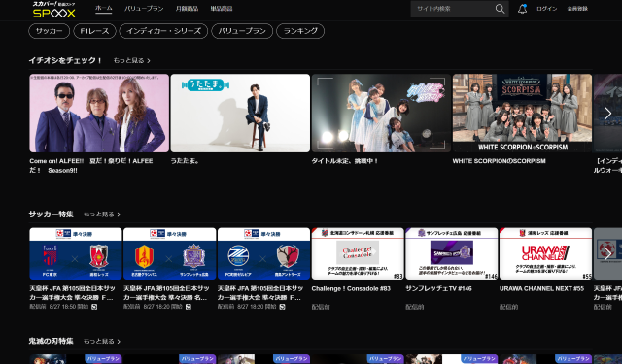
Task: Click the search magnifier icon
Action: click(500, 9)
